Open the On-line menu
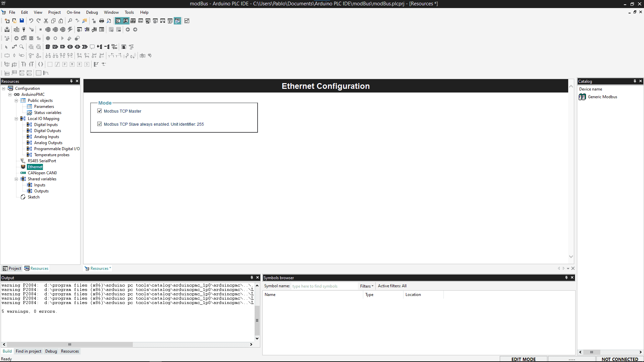The image size is (644, 362). point(73,12)
